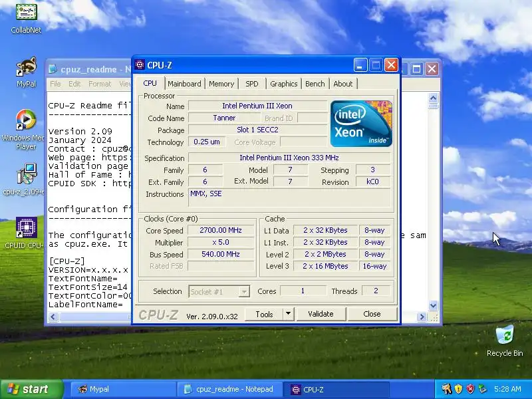Image resolution: width=532 pixels, height=399 pixels.
Task: Switch to cpuz_readme - Notepad taskbar button
Action: pos(229,389)
